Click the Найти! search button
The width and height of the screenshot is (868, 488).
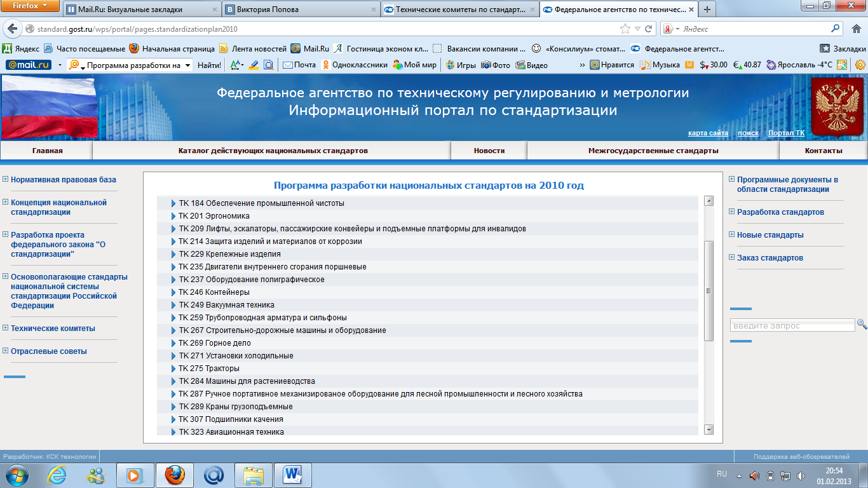point(209,65)
